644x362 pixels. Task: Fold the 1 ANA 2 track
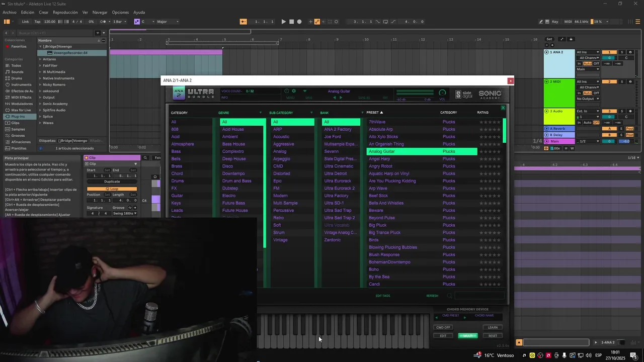(x=547, y=52)
